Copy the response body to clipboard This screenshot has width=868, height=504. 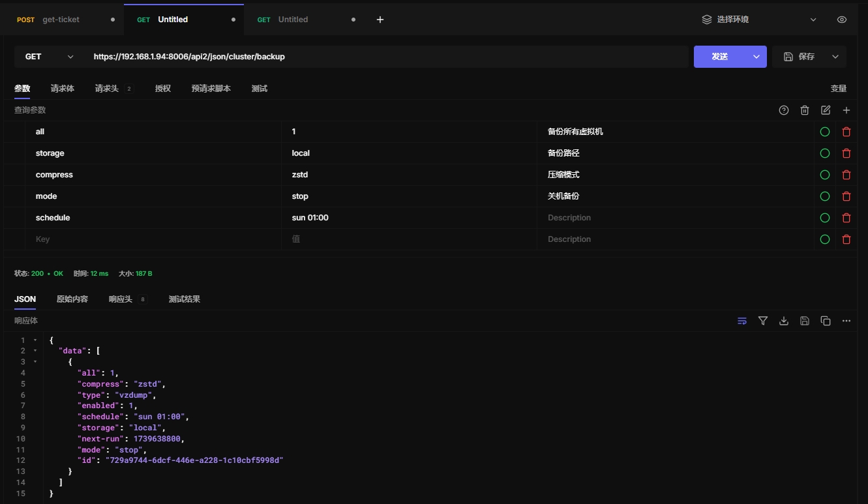coord(826,321)
